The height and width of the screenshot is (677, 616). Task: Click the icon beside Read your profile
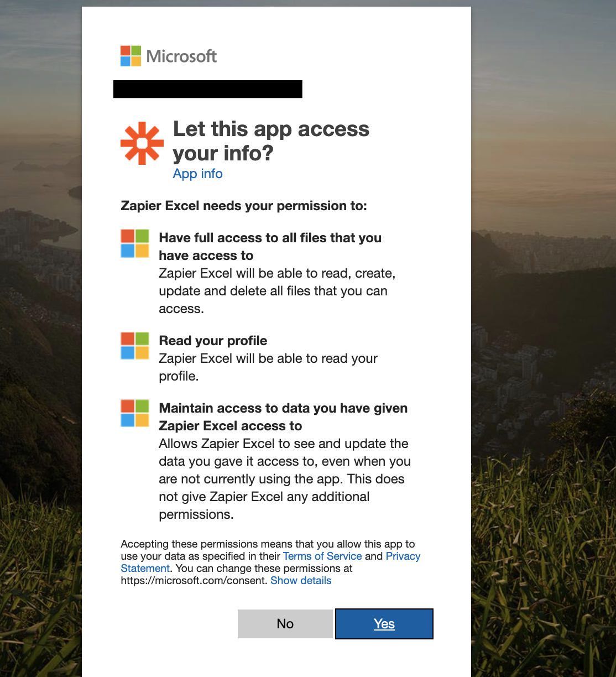click(135, 346)
